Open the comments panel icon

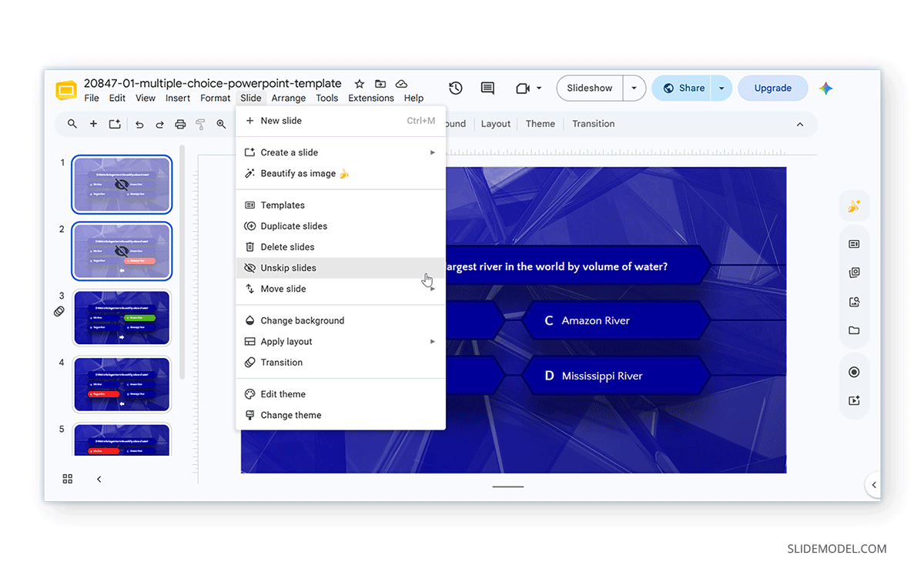point(487,89)
